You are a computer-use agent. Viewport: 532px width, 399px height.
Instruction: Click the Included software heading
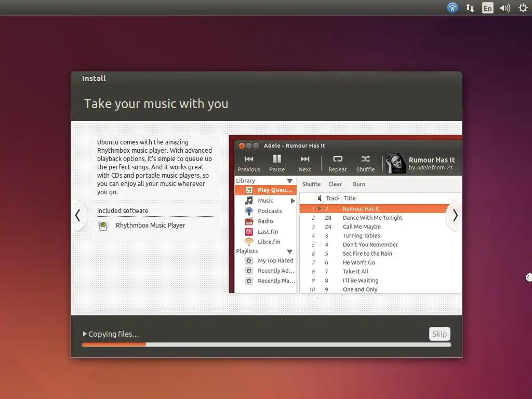point(123,211)
